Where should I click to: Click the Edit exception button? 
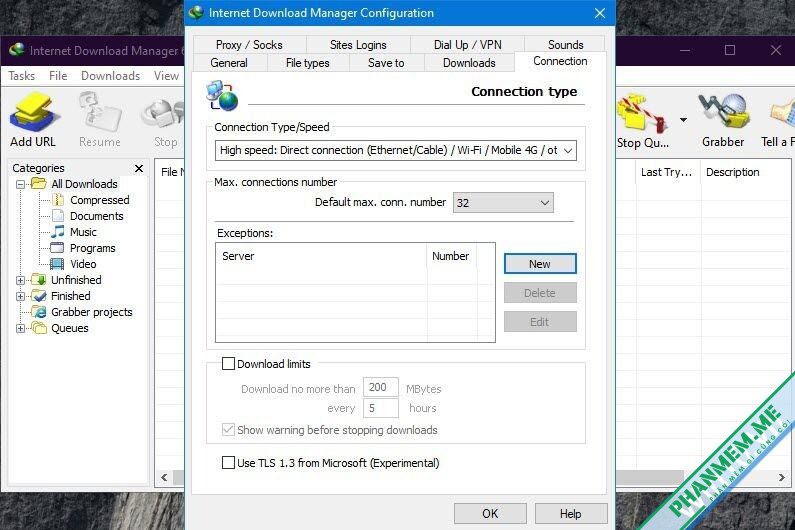pyautogui.click(x=540, y=322)
